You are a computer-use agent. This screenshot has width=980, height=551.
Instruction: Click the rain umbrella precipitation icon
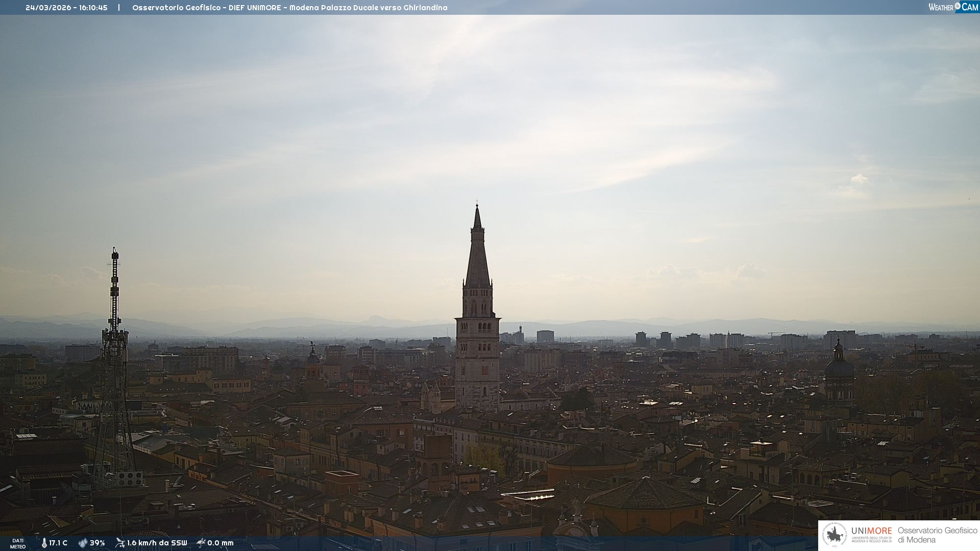coord(201,543)
